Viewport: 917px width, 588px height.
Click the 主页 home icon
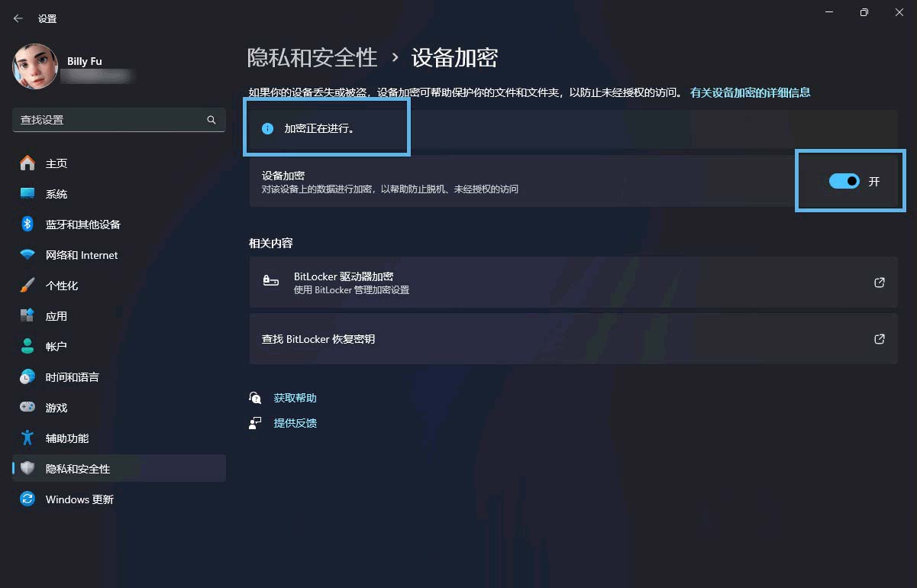pyautogui.click(x=27, y=163)
